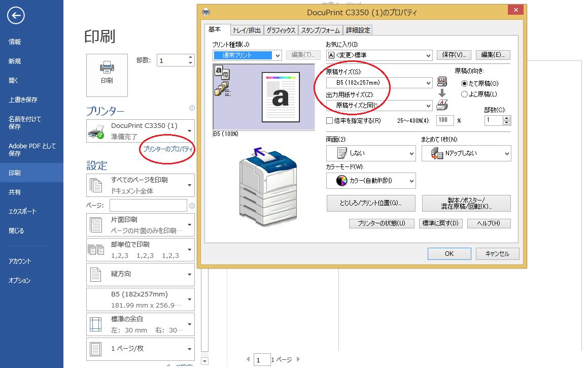
Task: Open the 両面 duplex dropdown
Action: pos(371,153)
